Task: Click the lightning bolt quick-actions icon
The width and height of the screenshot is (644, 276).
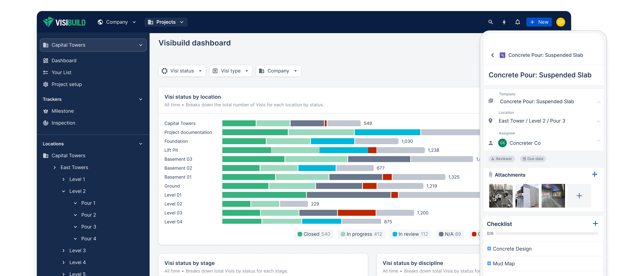Action: point(504,22)
